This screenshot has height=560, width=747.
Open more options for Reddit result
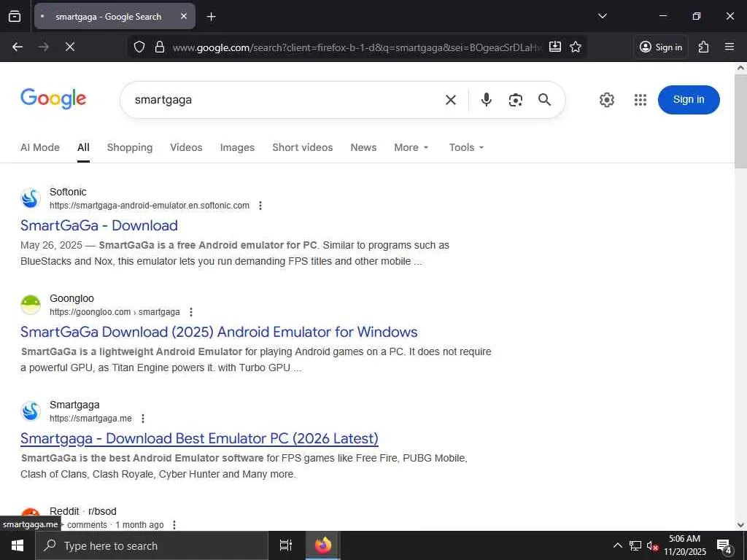[x=174, y=525]
